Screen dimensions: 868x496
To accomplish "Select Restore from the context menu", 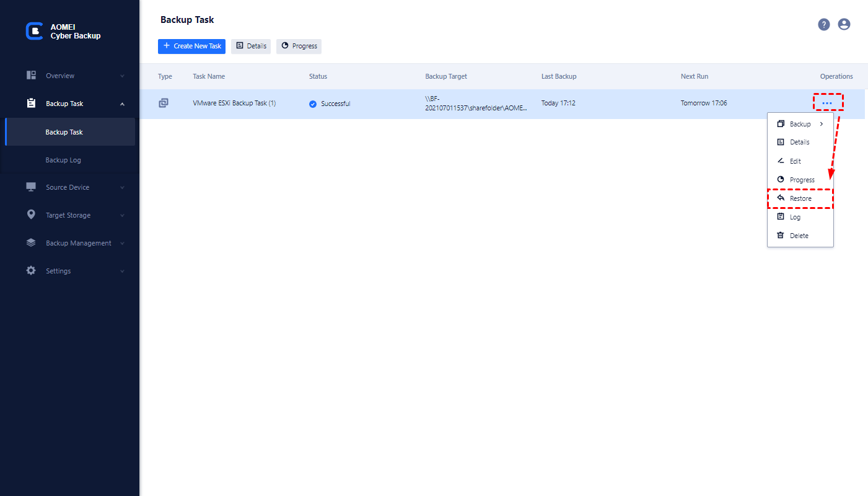I will coord(800,198).
